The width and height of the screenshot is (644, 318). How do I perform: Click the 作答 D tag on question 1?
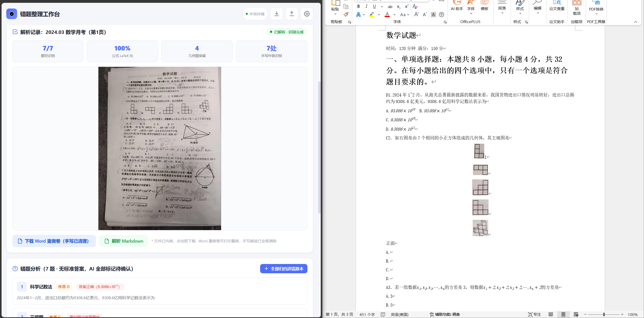pyautogui.click(x=64, y=287)
